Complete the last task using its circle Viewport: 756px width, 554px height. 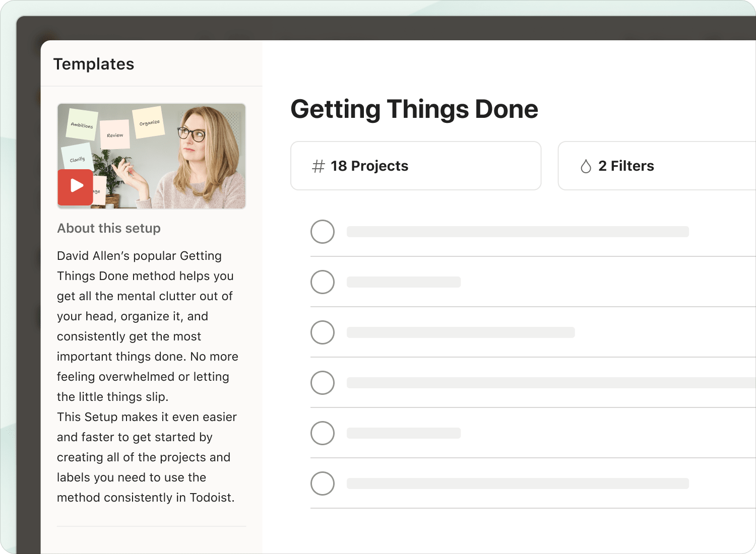[323, 483]
